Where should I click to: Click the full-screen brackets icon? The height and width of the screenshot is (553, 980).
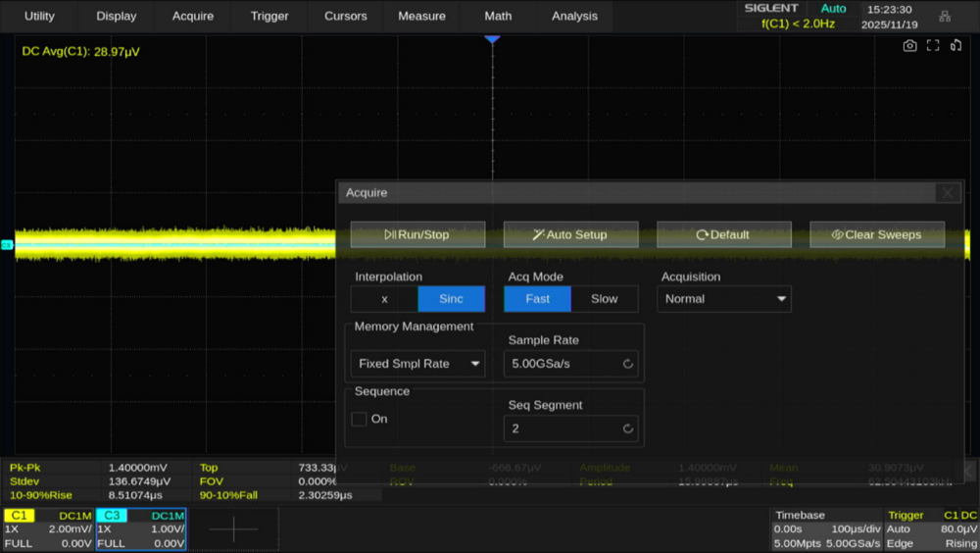(933, 45)
